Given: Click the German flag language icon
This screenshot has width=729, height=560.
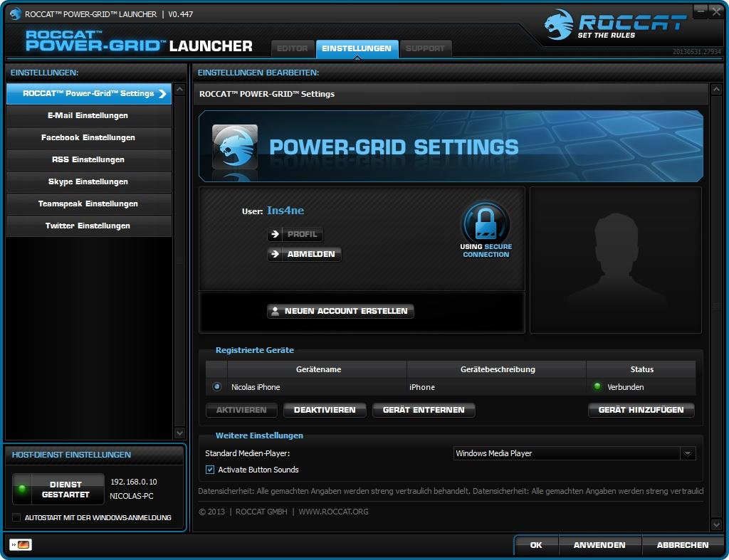Looking at the screenshot, I should 21,544.
